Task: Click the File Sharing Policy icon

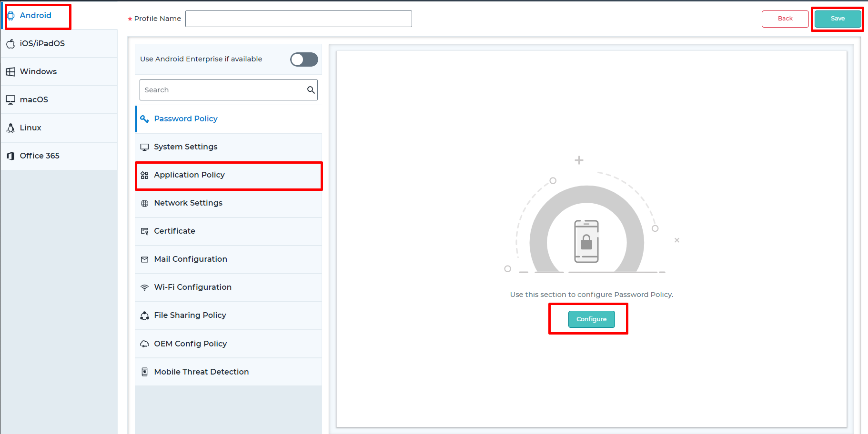Action: coord(145,315)
